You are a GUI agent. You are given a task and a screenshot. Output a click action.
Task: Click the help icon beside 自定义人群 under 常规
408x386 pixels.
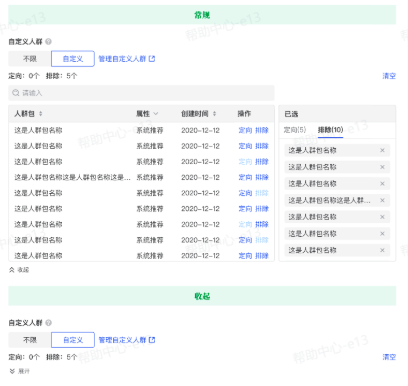pyautogui.click(x=48, y=42)
